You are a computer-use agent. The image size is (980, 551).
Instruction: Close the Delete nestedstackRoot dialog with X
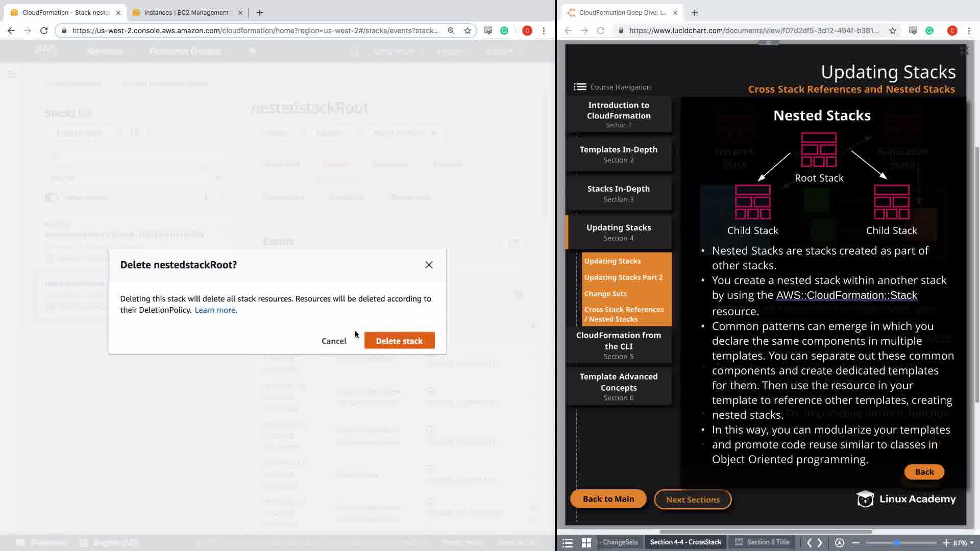click(429, 265)
